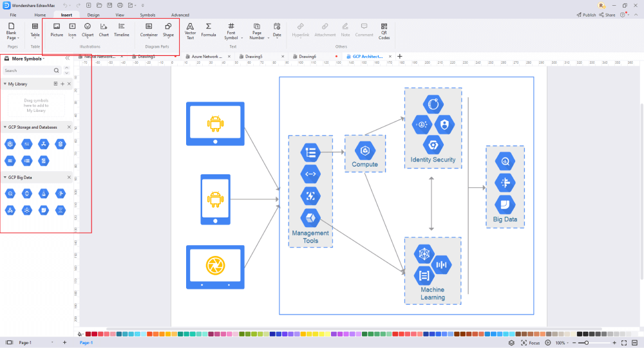The width and height of the screenshot is (644, 348).
Task: Click the zoom slider handle
Action: [587, 343]
